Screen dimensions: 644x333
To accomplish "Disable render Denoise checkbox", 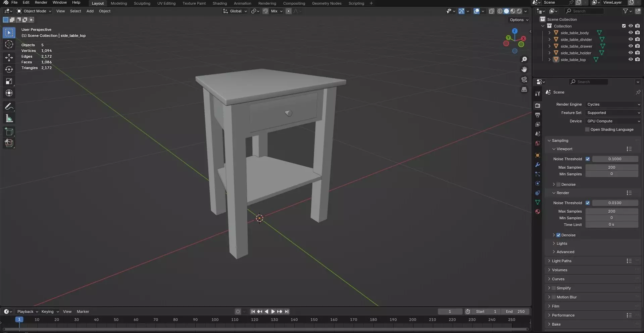I will pos(558,235).
